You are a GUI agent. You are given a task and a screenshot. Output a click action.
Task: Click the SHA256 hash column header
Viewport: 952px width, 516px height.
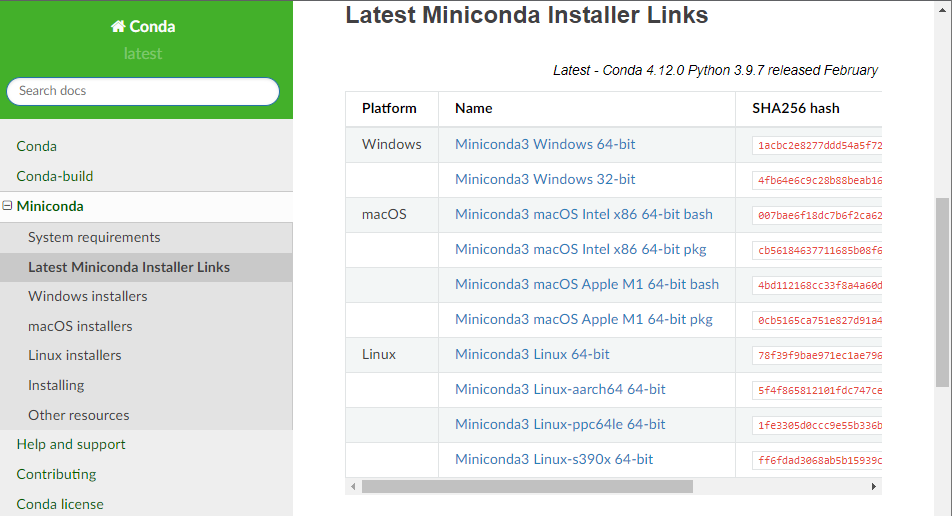(x=796, y=109)
